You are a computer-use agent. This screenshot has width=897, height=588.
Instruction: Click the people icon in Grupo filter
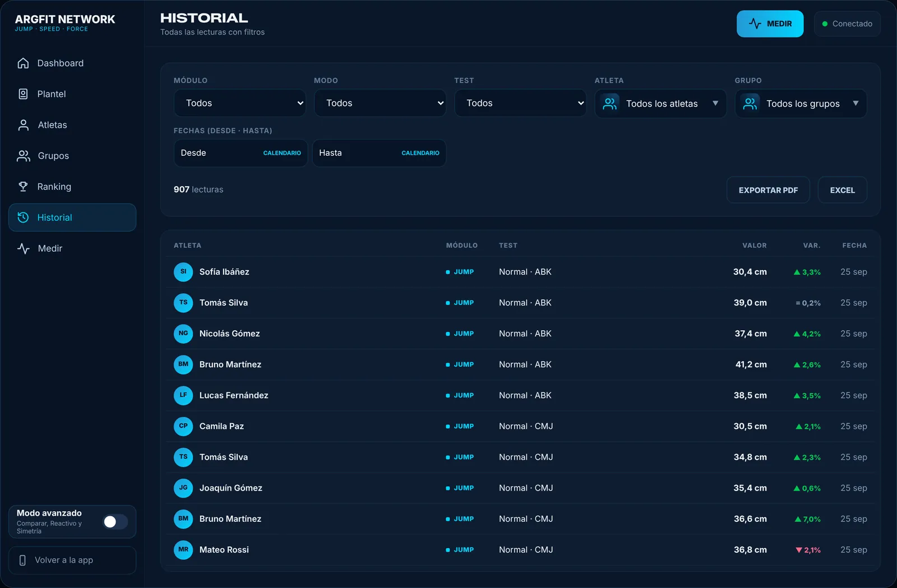click(x=750, y=103)
